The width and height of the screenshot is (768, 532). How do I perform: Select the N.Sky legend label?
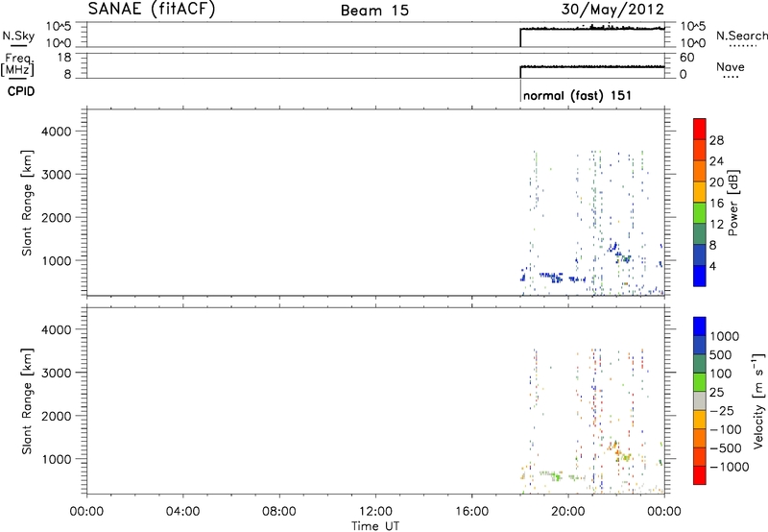[18, 36]
